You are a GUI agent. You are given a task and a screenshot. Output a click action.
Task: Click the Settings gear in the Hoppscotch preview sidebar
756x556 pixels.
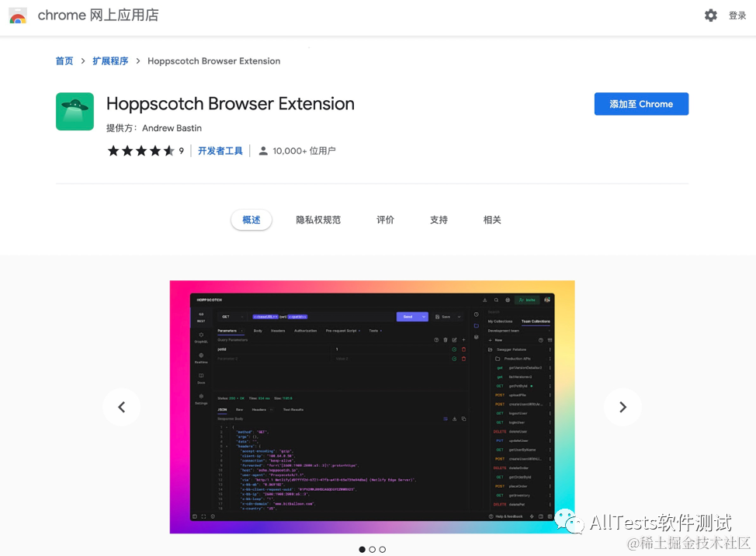[x=200, y=397]
